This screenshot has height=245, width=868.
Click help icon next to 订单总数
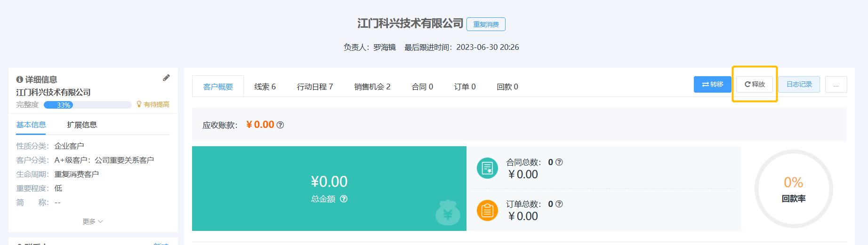pyautogui.click(x=559, y=204)
